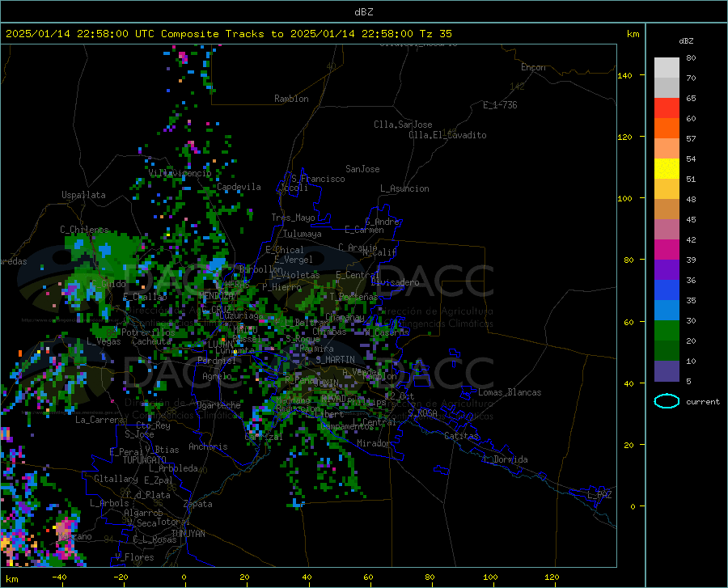Click the dBZ title at the top

click(363, 12)
